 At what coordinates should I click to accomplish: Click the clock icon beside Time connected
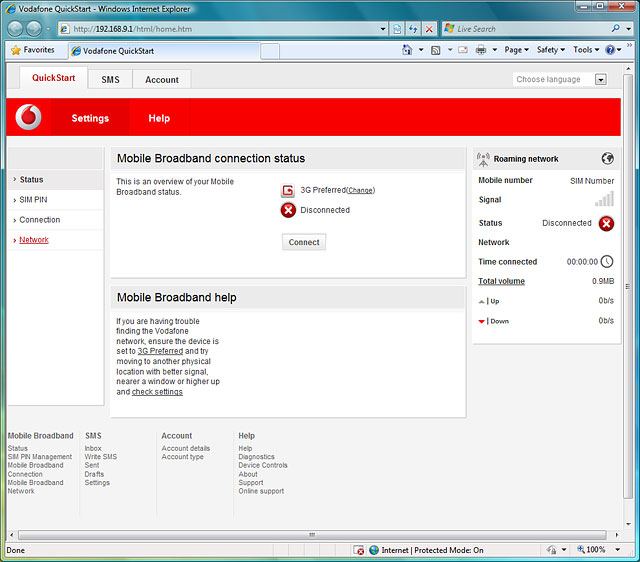[x=606, y=262]
